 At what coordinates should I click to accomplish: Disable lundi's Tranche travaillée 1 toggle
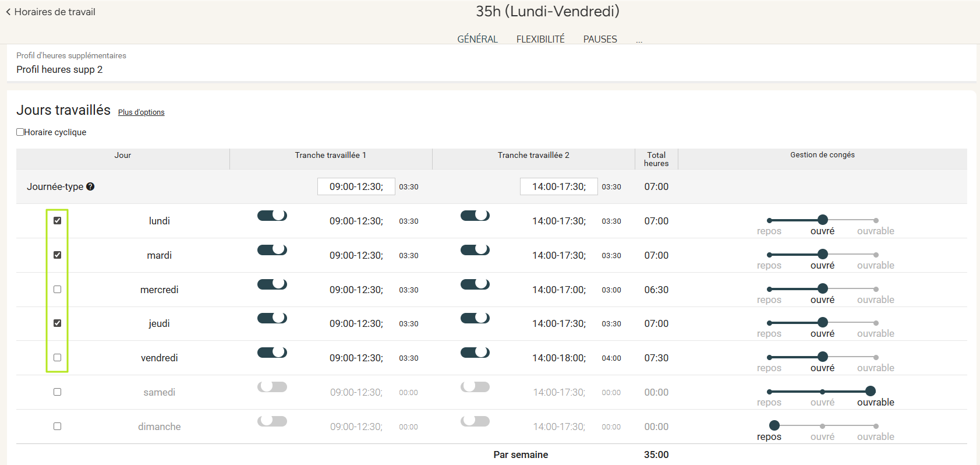click(x=272, y=216)
